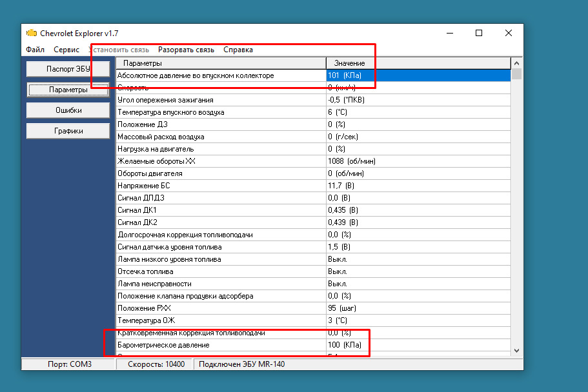The height and width of the screenshot is (392, 588).
Task: Select the Положение клапана продувки адсорбера row
Action: click(x=313, y=296)
